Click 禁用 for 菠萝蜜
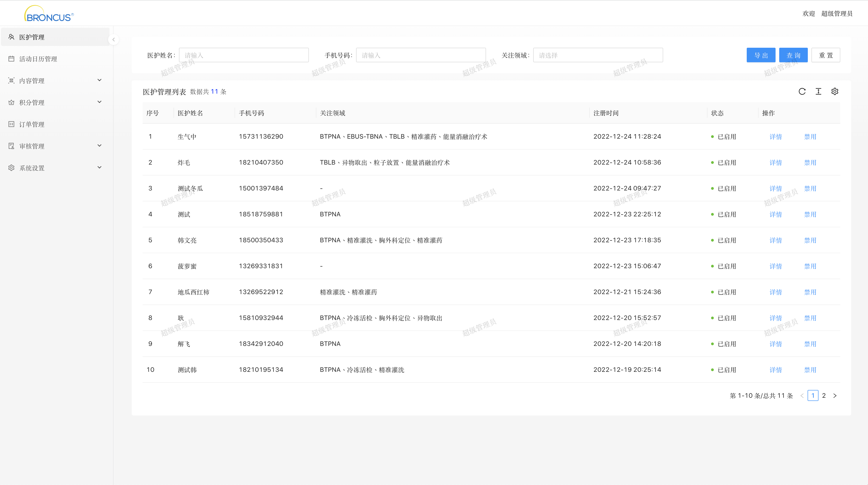Screen dimensions: 868x485 [x=810, y=266]
